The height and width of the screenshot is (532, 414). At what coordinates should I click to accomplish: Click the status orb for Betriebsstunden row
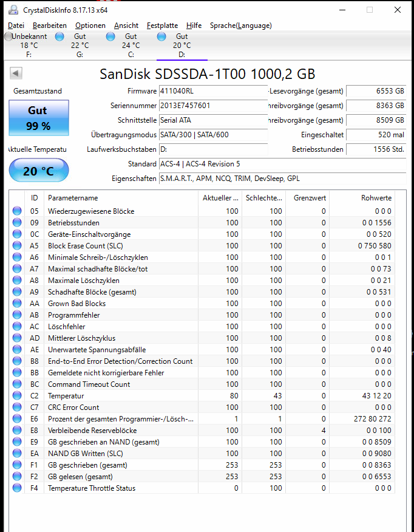point(17,222)
